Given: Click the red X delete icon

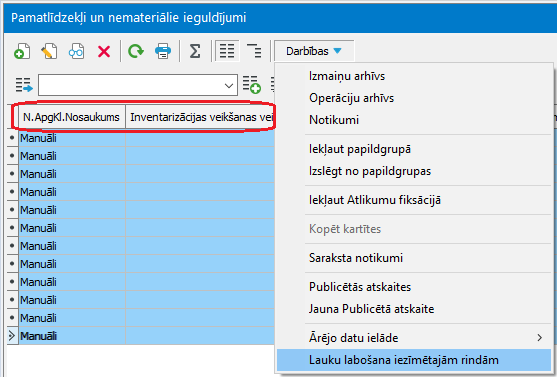Looking at the screenshot, I should click(104, 52).
